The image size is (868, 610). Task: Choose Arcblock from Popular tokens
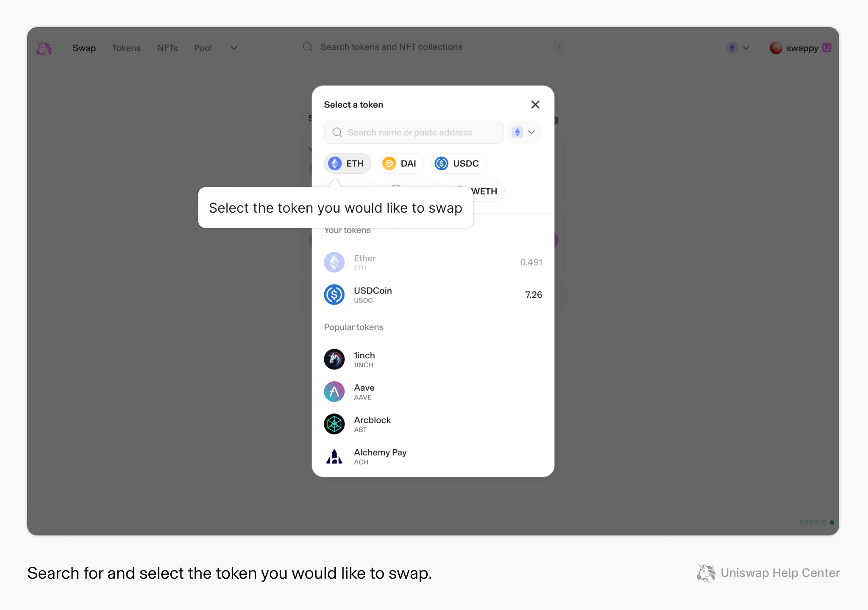point(433,424)
